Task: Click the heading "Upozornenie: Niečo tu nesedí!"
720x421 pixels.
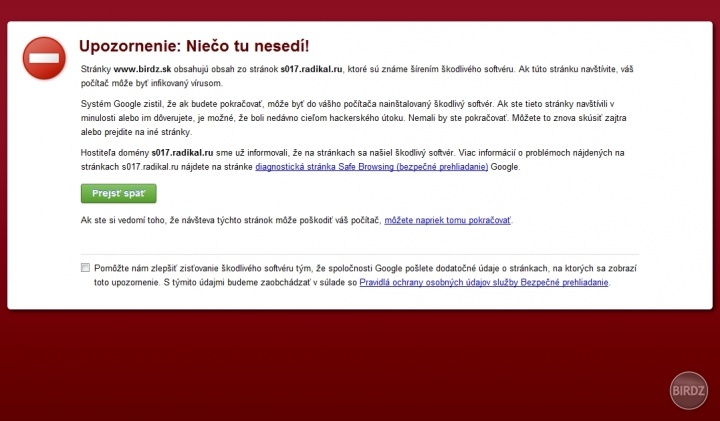Action: click(194, 46)
